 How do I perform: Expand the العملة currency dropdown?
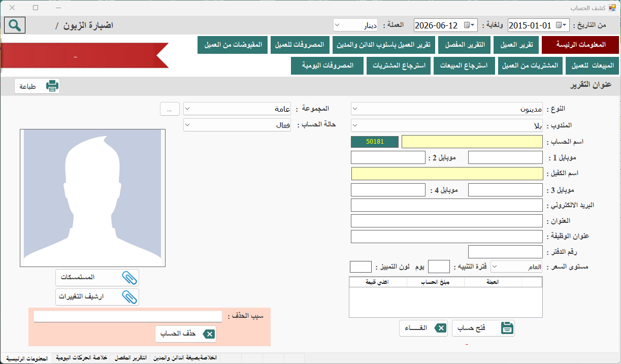[338, 25]
